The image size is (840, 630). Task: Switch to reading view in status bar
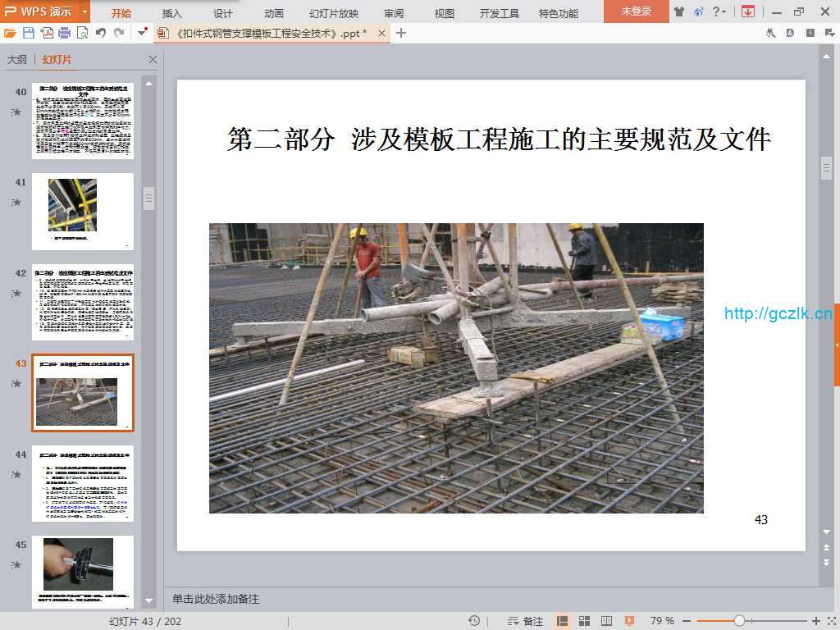coord(607,621)
